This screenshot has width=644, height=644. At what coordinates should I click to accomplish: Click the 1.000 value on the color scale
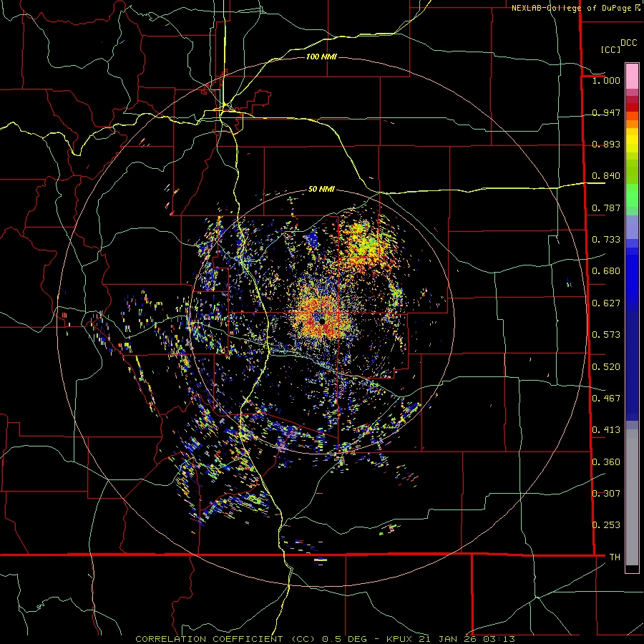pos(606,80)
